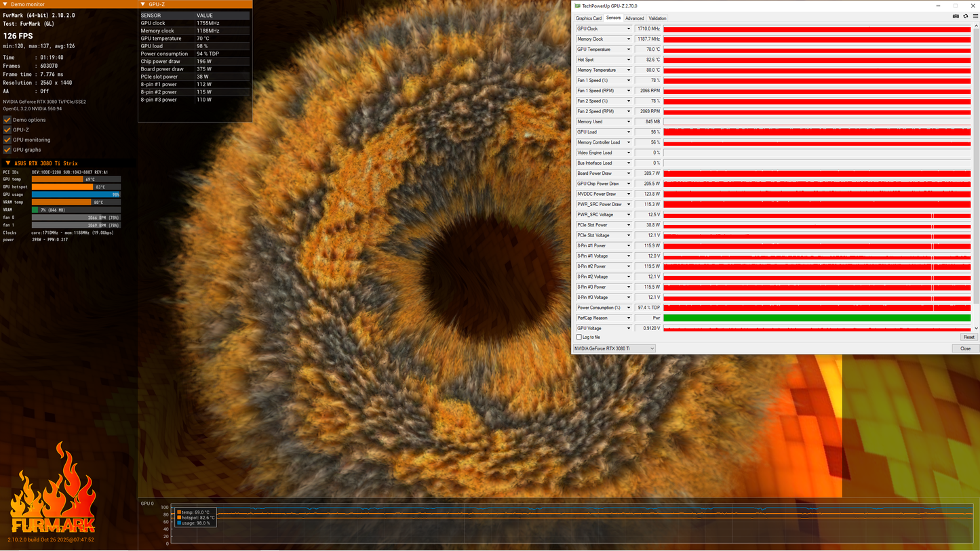The width and height of the screenshot is (980, 551).
Task: Open the Fan 2 Speed (RPM) dropdown
Action: (x=629, y=112)
